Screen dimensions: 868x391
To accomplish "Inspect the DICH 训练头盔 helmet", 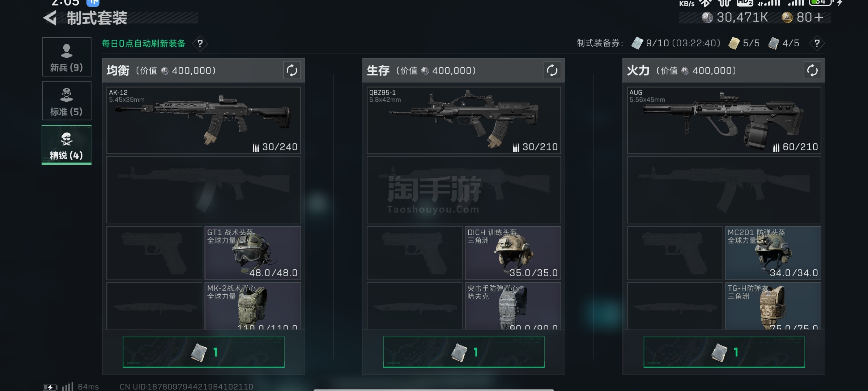I will pyautogui.click(x=513, y=253).
